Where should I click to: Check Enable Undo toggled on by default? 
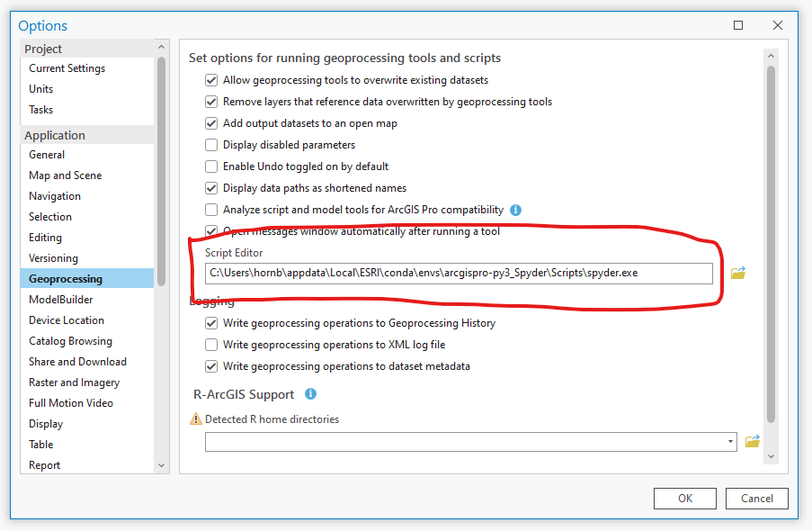point(211,166)
